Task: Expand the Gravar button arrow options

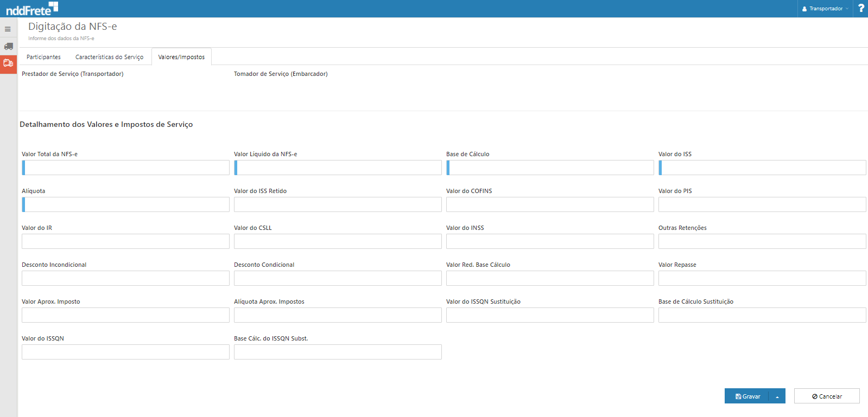Action: [777, 396]
